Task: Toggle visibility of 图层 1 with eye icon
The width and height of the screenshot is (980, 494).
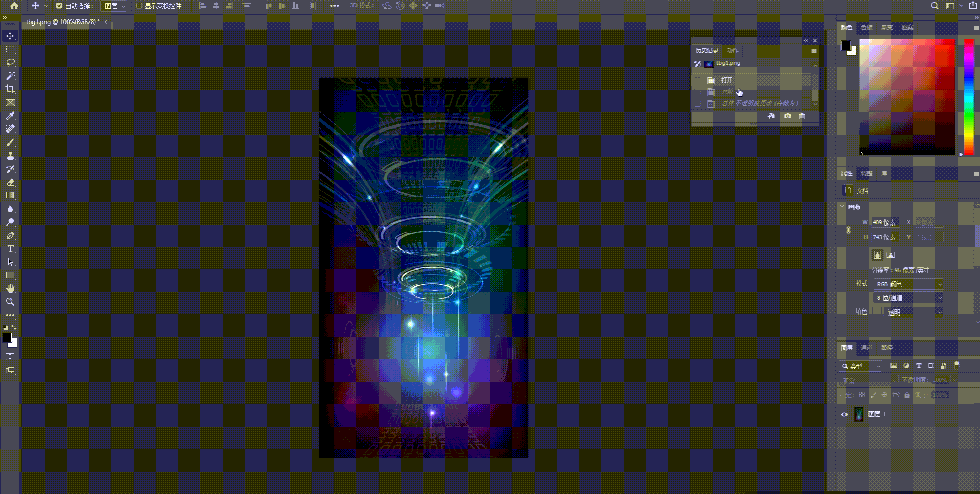Action: pyautogui.click(x=844, y=414)
